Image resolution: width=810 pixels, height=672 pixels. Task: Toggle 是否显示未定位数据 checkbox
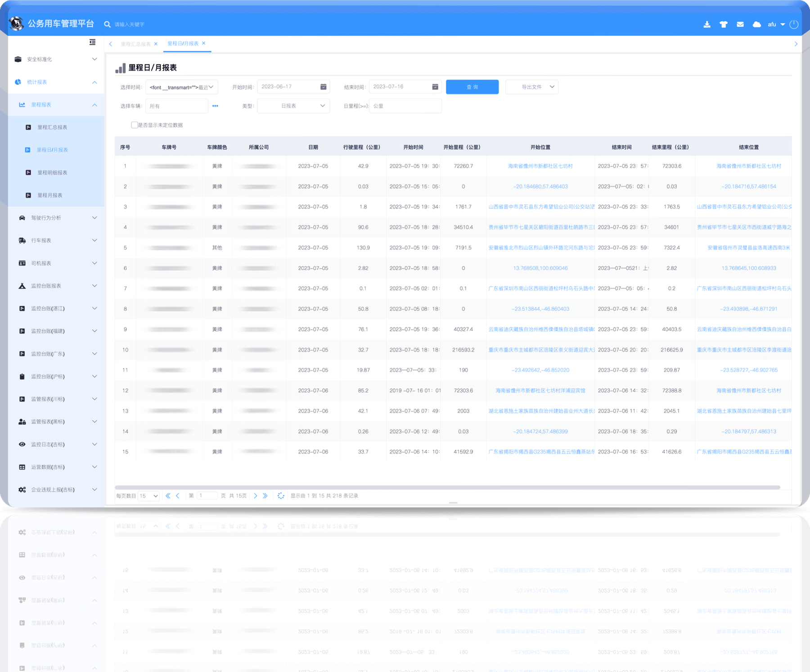pyautogui.click(x=134, y=125)
